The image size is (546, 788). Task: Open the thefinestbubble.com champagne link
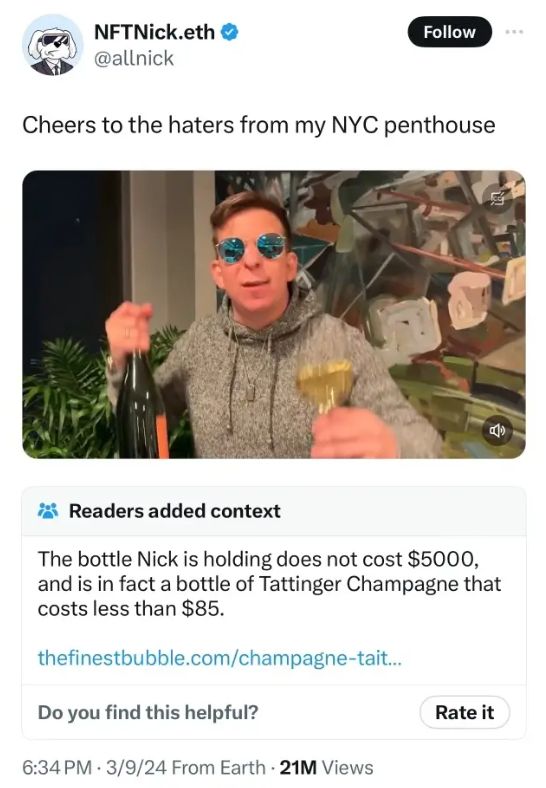tap(220, 657)
